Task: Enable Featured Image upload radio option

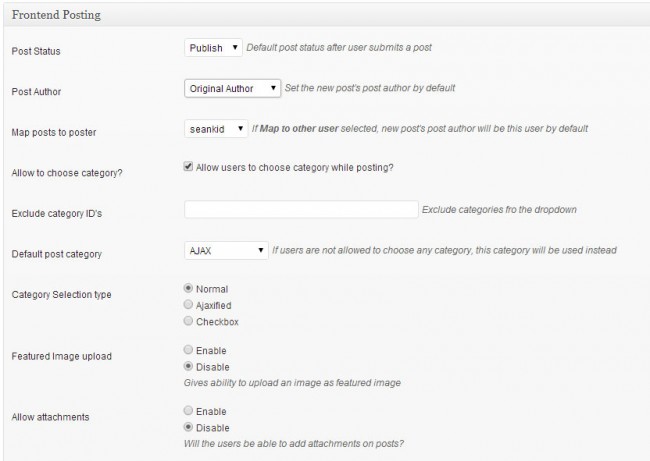Action: click(x=188, y=351)
